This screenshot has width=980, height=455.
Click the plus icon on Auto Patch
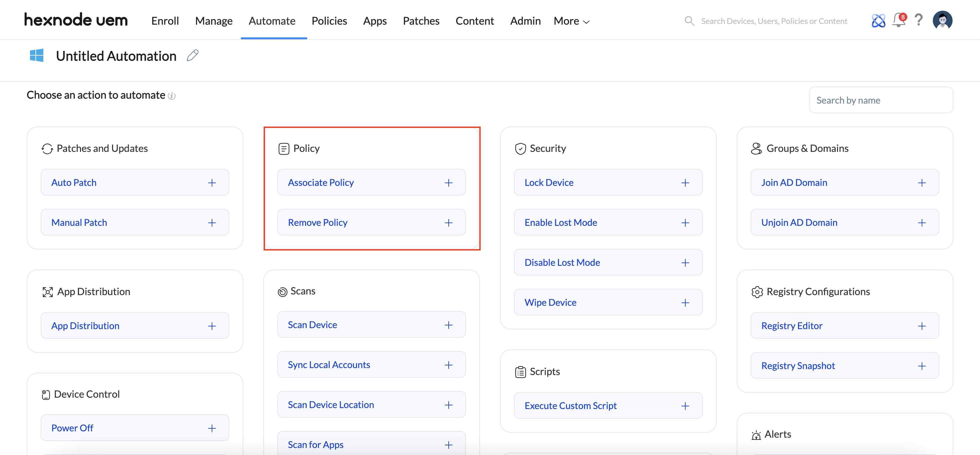tap(212, 183)
